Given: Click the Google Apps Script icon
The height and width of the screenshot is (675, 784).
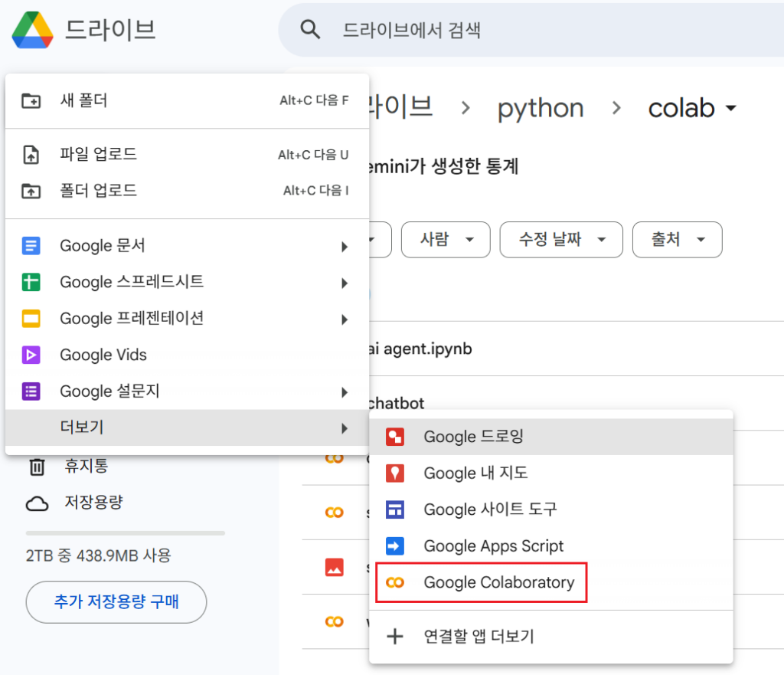Looking at the screenshot, I should pos(395,546).
